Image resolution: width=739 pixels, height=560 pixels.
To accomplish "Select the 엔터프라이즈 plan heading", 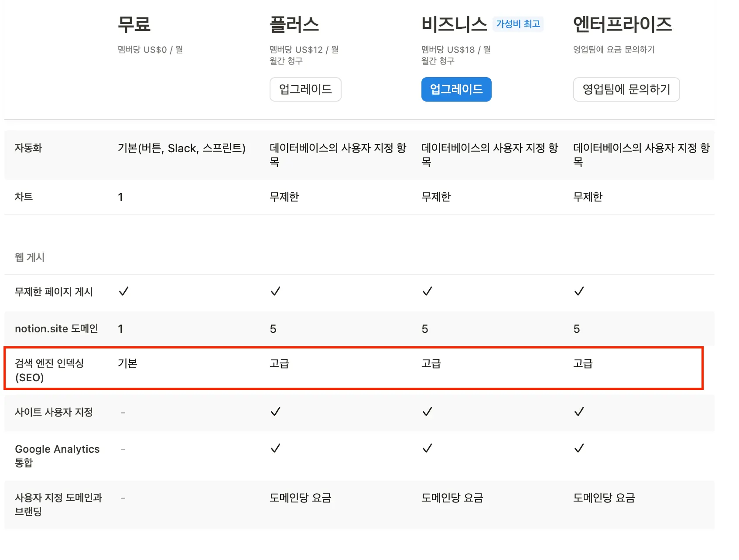I will click(x=622, y=24).
